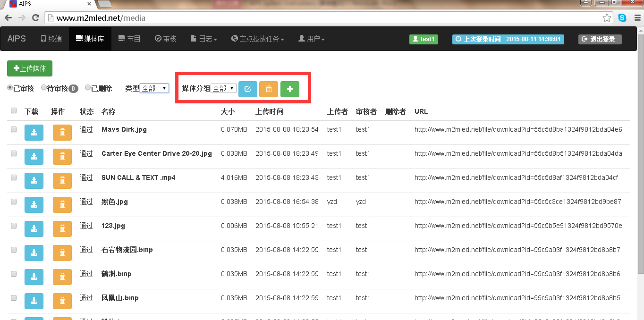This screenshot has height=320, width=644.
Task: Expand the 定点投放任务 dropdown menu
Action: [258, 39]
